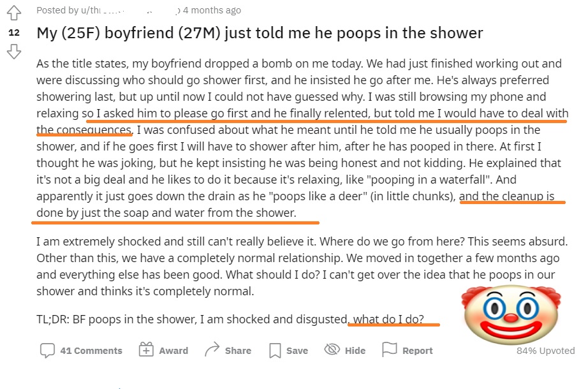The width and height of the screenshot is (588, 389).
Task: Click the 12 vote score number
Action: (14, 33)
